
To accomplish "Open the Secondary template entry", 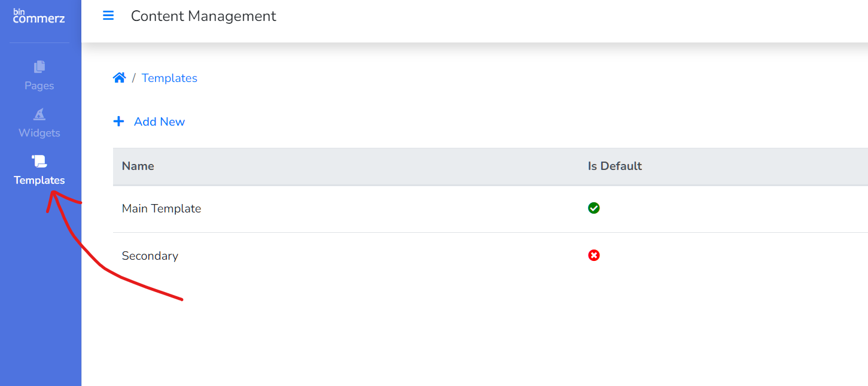I will [x=150, y=256].
